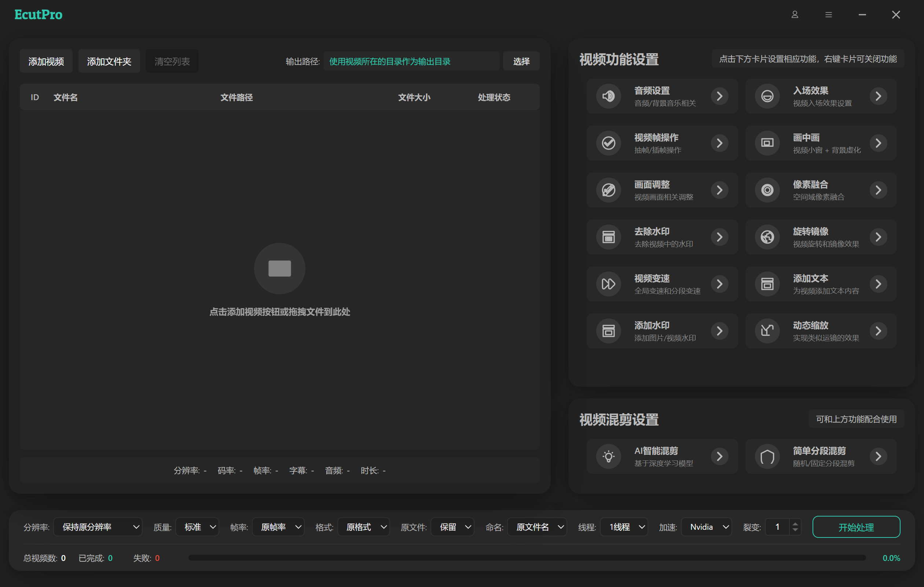
Task: Expand the 添加文本 arrow
Action: click(x=878, y=284)
